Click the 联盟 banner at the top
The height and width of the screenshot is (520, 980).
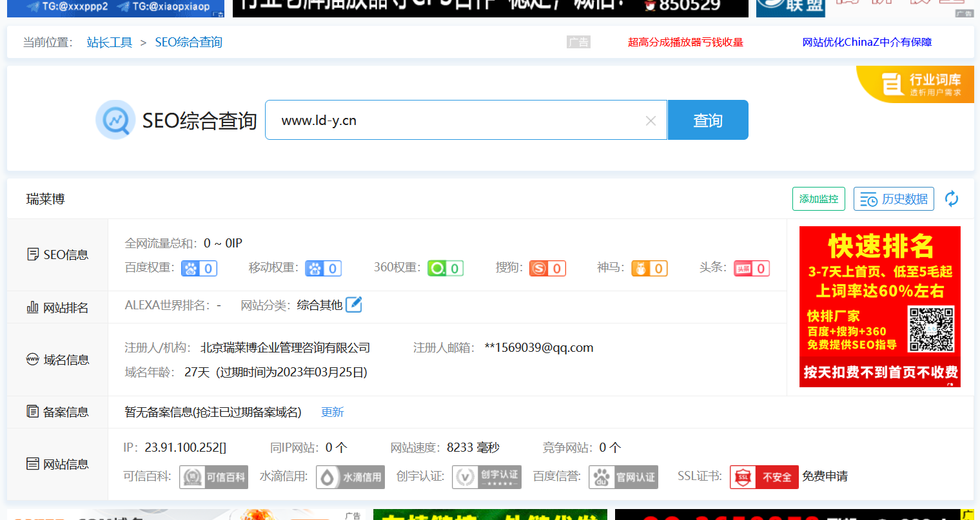coord(790,8)
